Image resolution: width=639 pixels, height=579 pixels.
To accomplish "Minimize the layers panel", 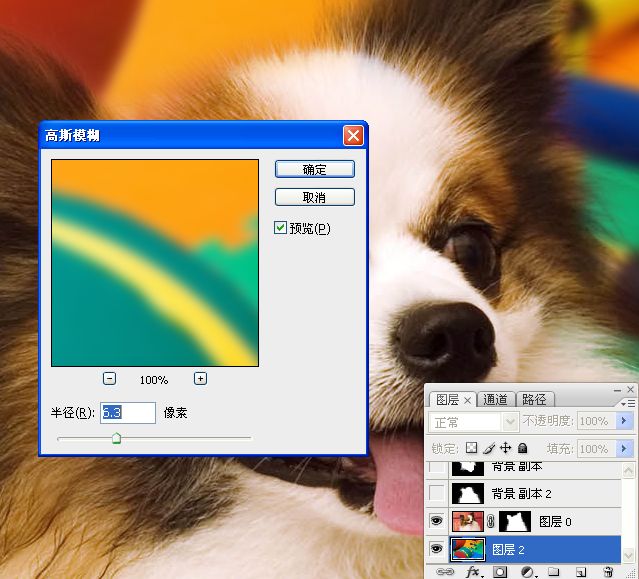I will (617, 390).
